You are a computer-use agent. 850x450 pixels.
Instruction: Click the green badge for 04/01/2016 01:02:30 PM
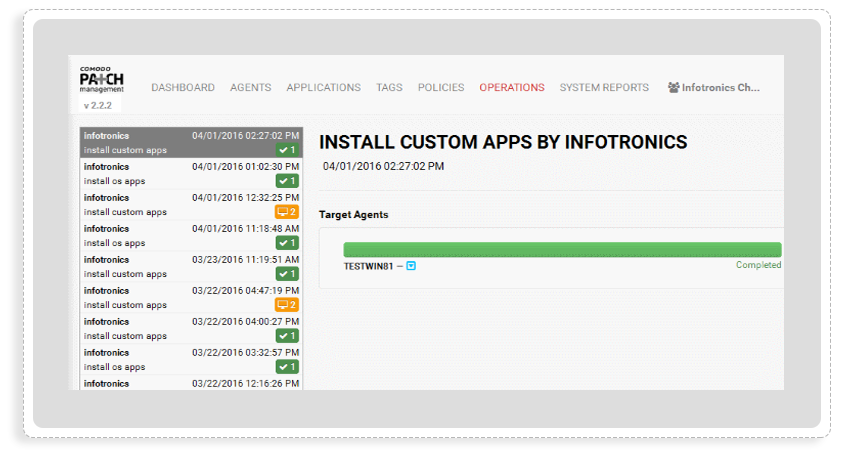[287, 181]
